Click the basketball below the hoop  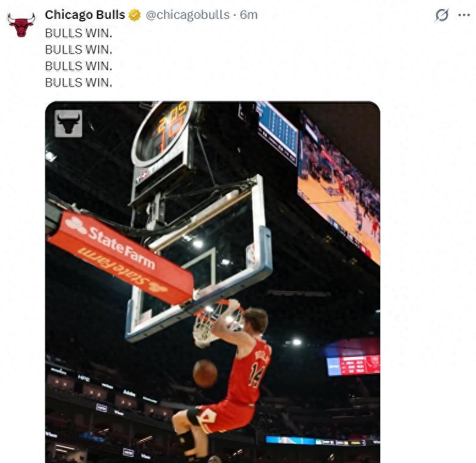(x=205, y=373)
